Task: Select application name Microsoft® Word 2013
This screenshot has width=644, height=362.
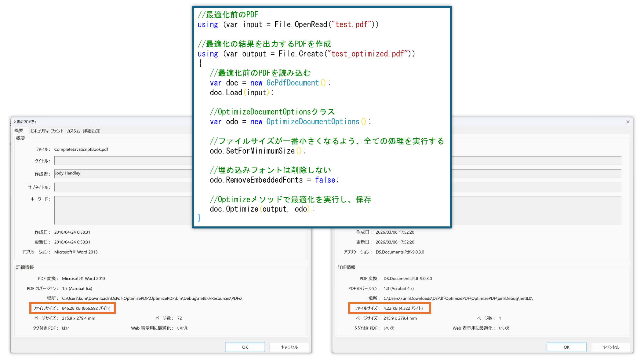Action: coord(76,252)
